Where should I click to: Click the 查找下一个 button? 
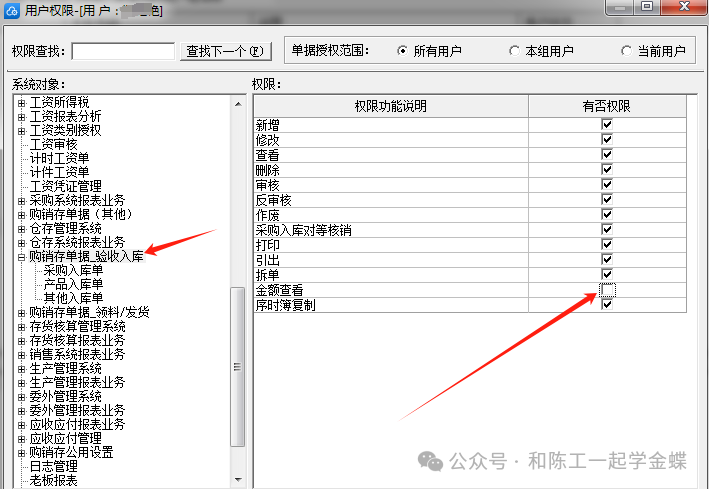[x=226, y=51]
